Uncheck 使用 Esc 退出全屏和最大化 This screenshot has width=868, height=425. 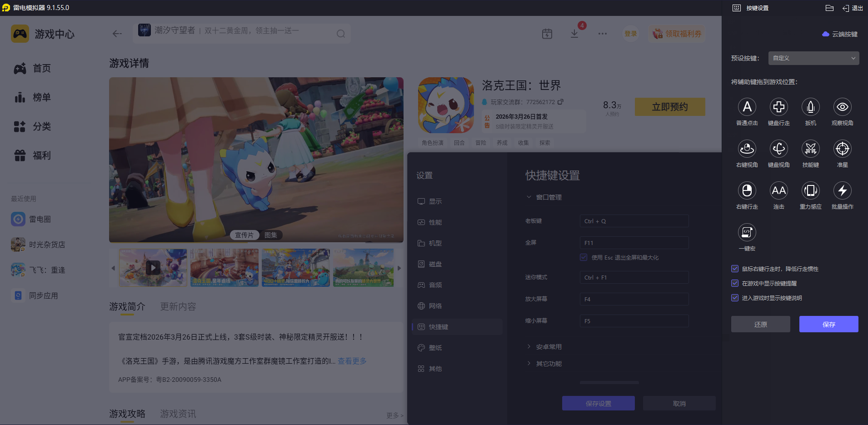tap(584, 257)
